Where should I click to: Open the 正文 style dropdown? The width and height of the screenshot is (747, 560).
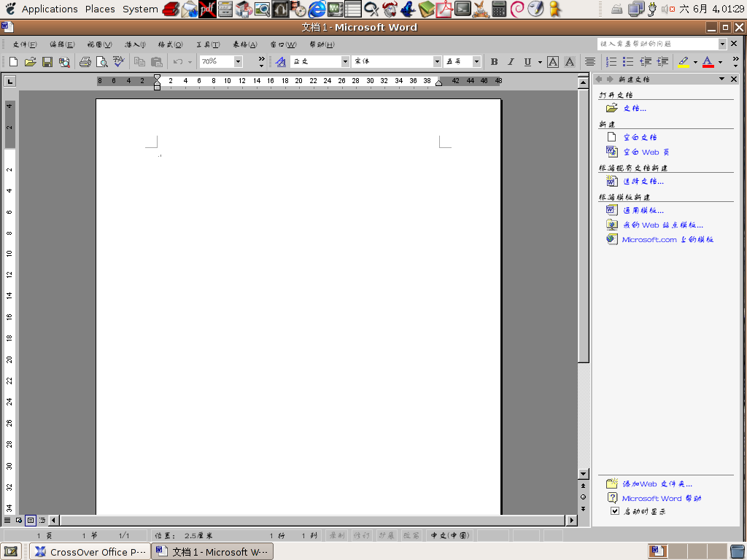click(345, 61)
